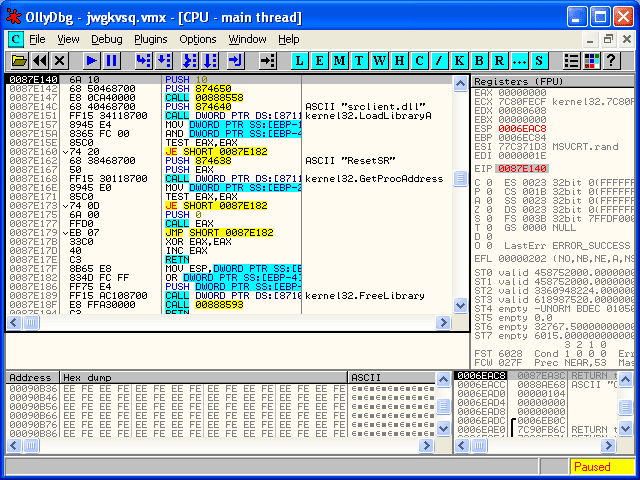The width and height of the screenshot is (640, 480).
Task: Open Threads window with T button
Action: (x=359, y=61)
